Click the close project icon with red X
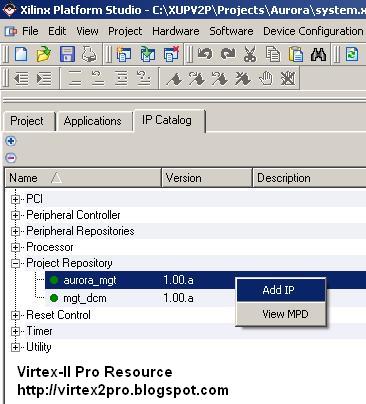The height and width of the screenshot is (404, 366). pyautogui.click(x=172, y=54)
